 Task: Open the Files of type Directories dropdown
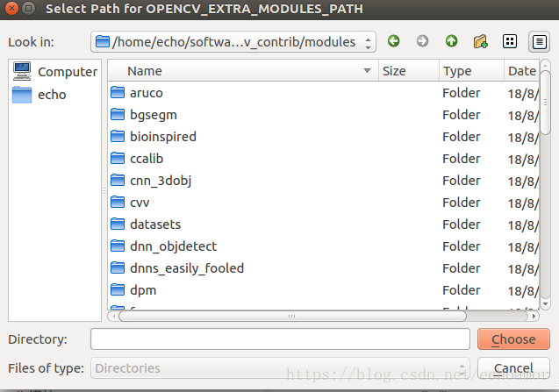click(x=280, y=367)
